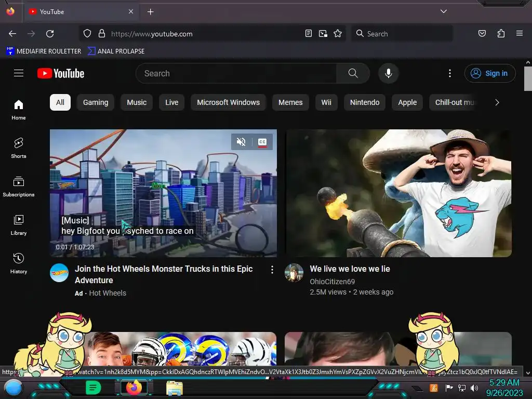
Task: Click the Start orb on the taskbar
Action: (13, 388)
